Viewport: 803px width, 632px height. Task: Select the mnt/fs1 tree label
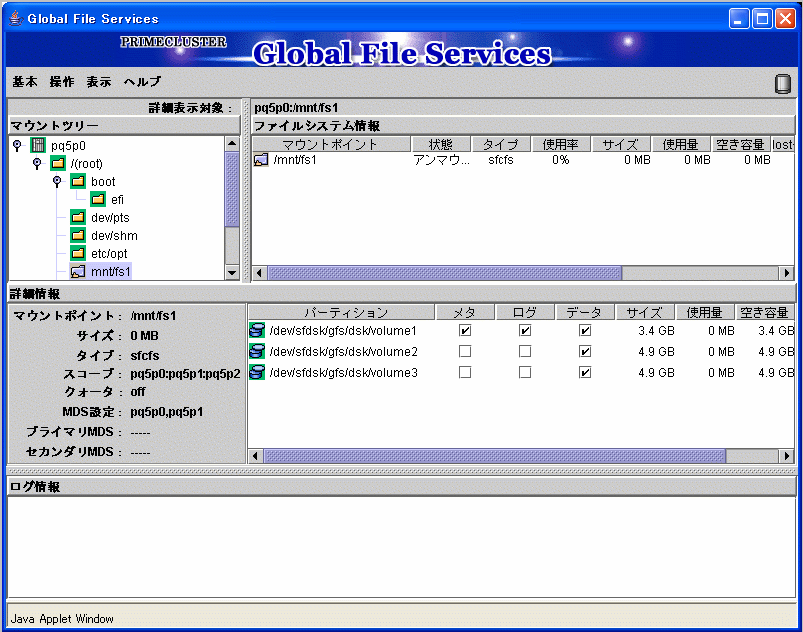[x=110, y=271]
